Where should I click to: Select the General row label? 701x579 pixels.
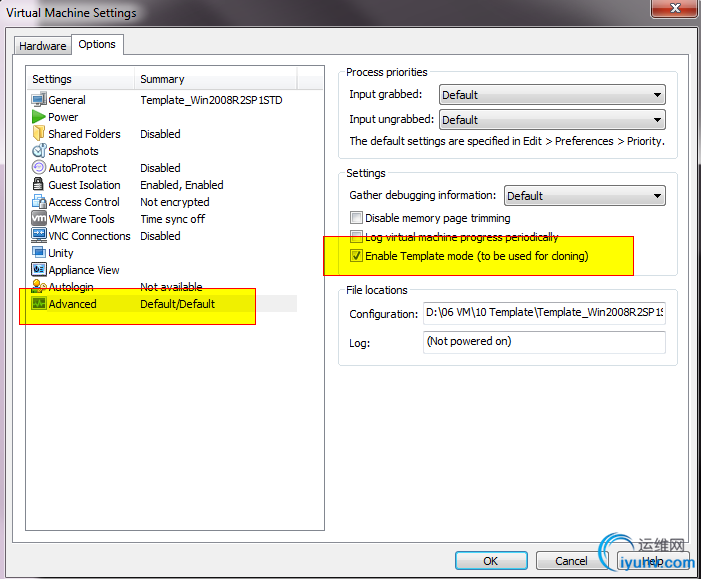67,100
